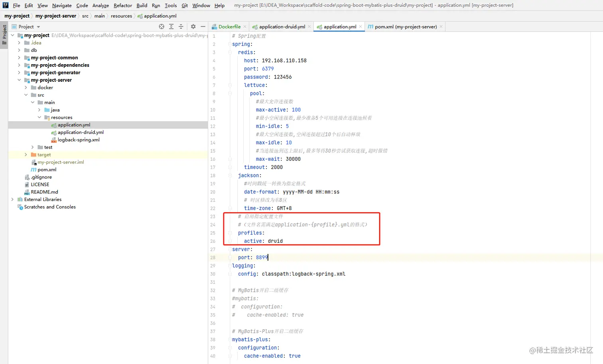This screenshot has height=364, width=603.
Task: Open the Git menu
Action: [x=185, y=5]
